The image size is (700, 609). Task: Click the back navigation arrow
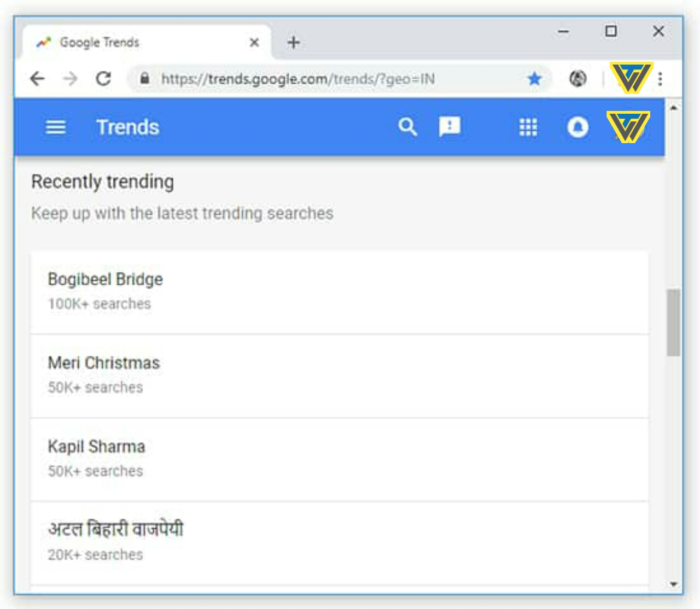tap(37, 78)
